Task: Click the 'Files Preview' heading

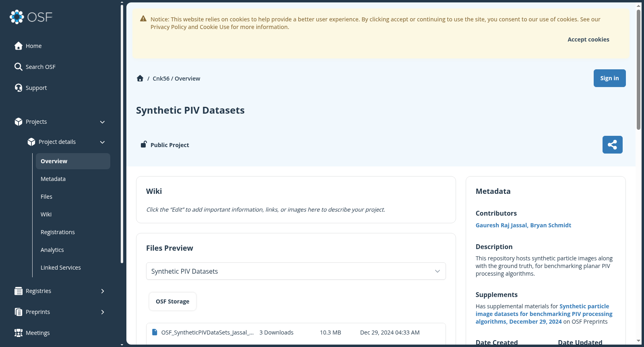Action: [x=169, y=248]
